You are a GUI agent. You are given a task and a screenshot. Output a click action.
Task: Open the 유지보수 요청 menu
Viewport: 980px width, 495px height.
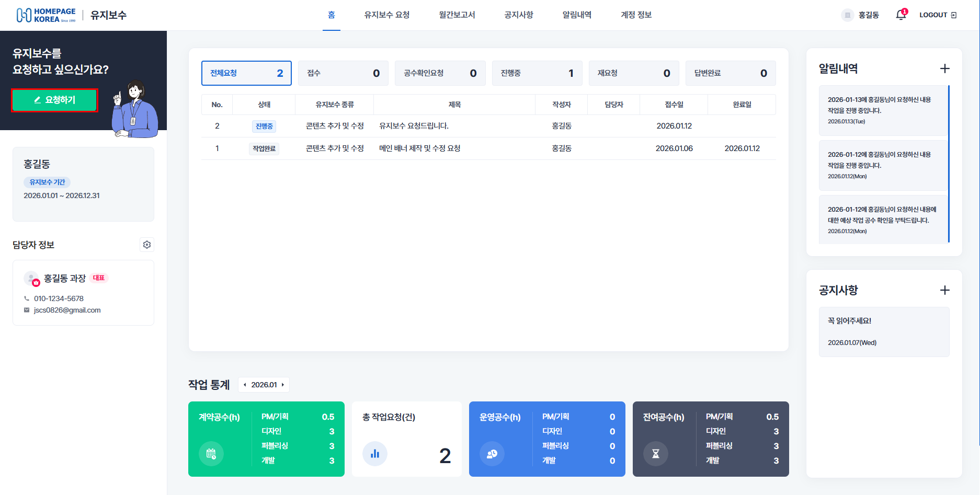pos(386,15)
